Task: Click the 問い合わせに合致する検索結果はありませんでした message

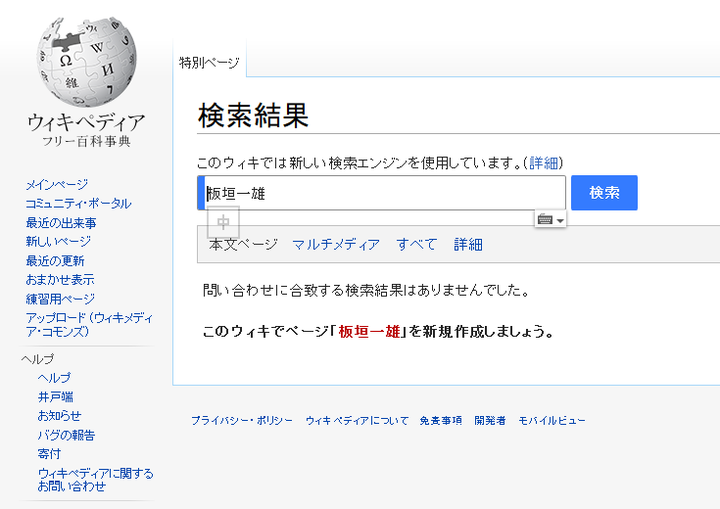Action: pos(366,290)
